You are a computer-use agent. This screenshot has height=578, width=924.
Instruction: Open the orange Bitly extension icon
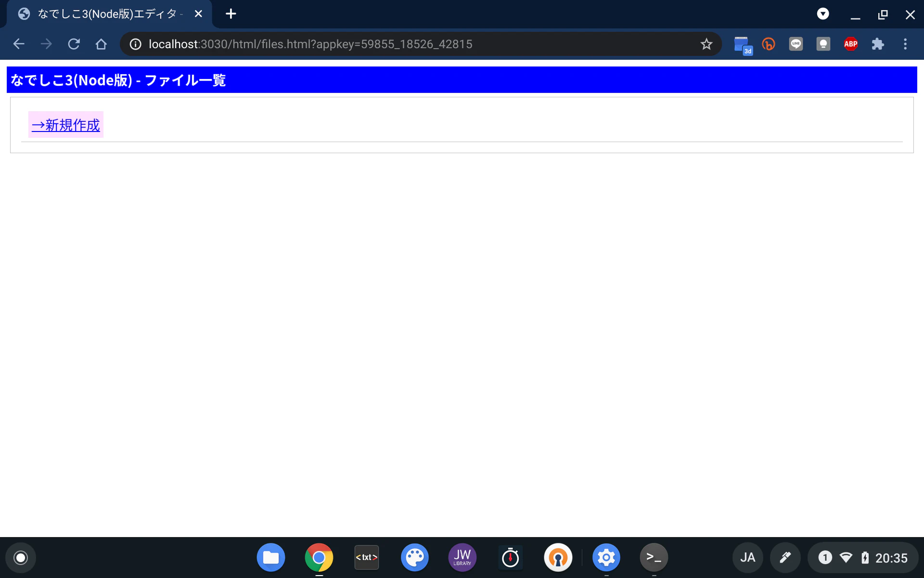tap(769, 44)
